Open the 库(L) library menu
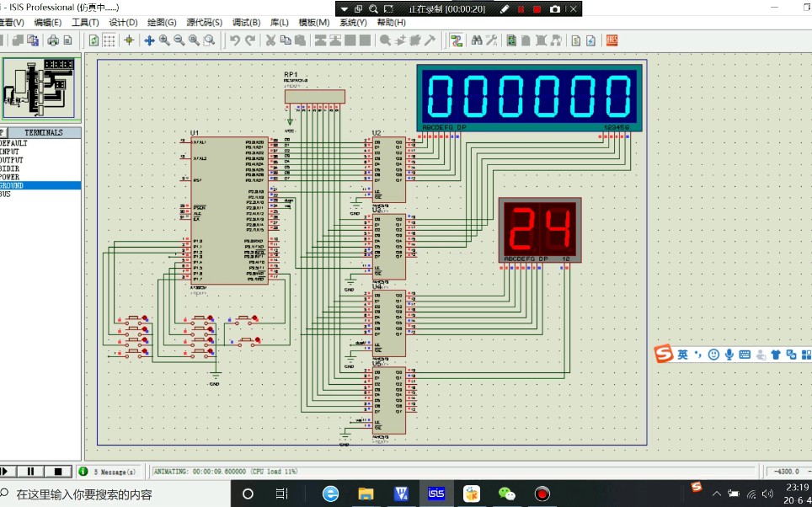Viewport: 812px width, 507px height. 280,22
